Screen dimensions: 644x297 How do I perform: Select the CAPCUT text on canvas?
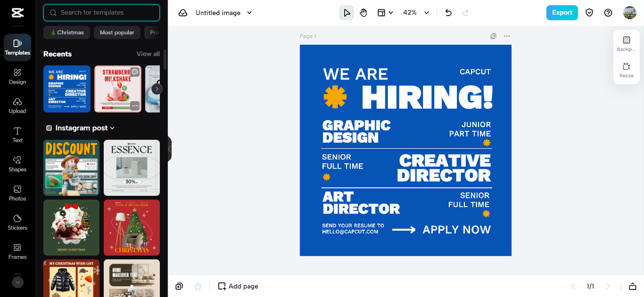[x=475, y=72]
